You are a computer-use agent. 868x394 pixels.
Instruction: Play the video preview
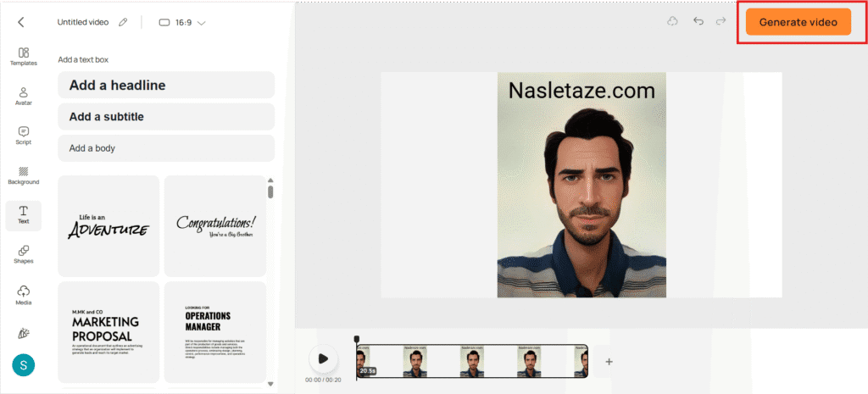coord(323,358)
